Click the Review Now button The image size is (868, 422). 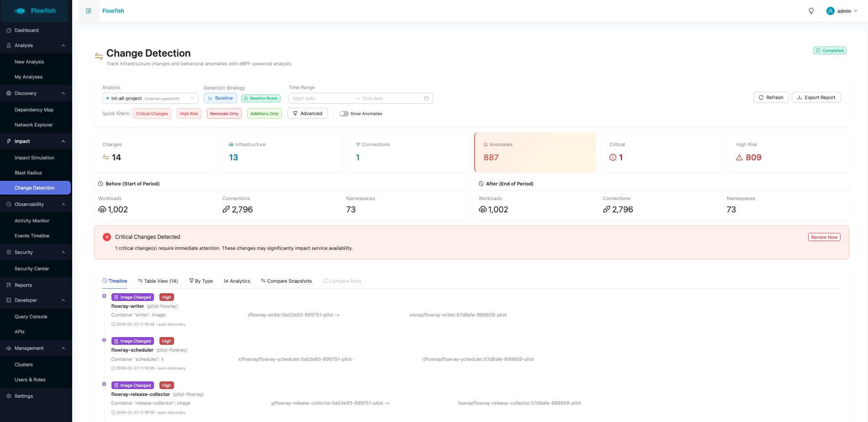click(824, 237)
